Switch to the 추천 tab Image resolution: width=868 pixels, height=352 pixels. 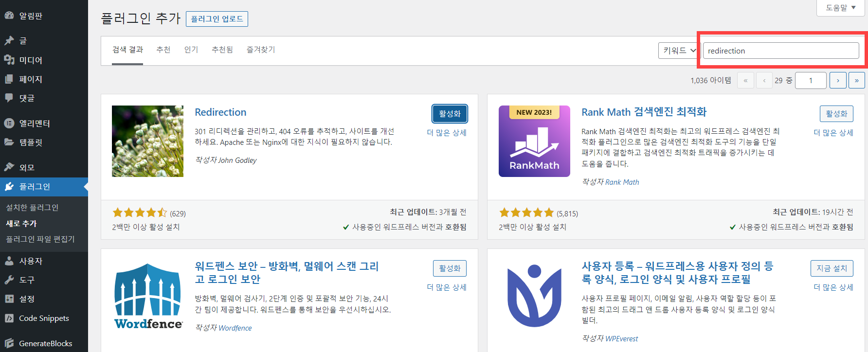[163, 50]
